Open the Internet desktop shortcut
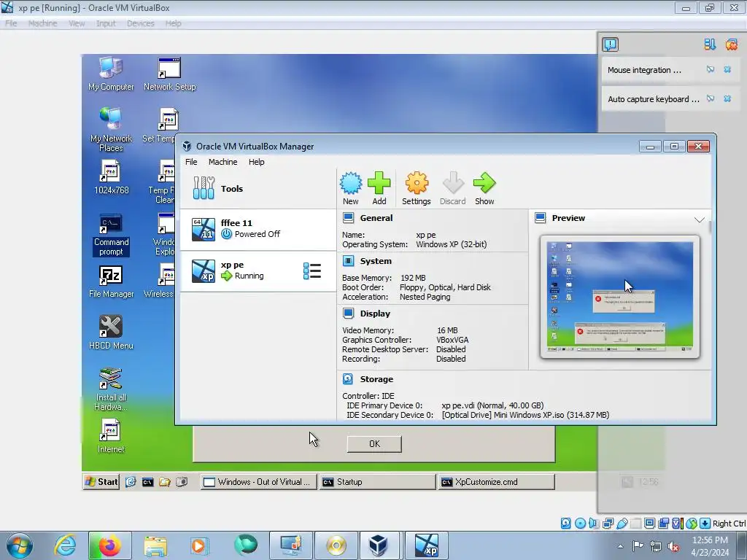The image size is (747, 560). [x=111, y=436]
